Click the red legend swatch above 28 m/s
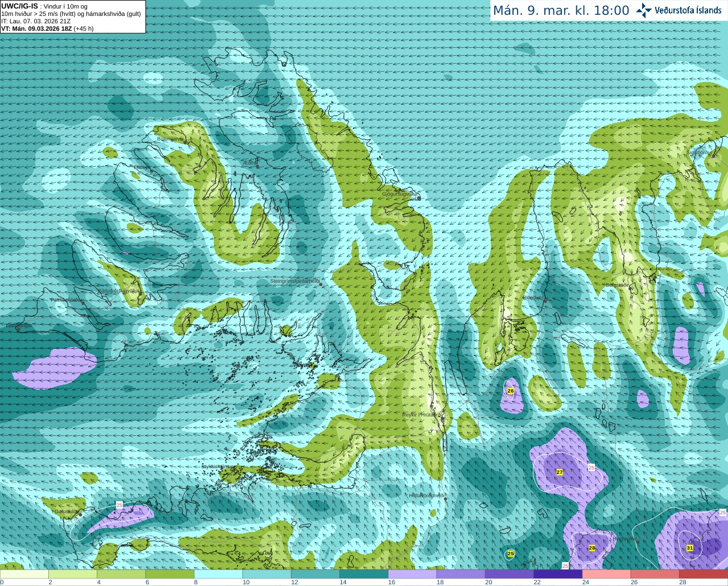 (x=704, y=574)
